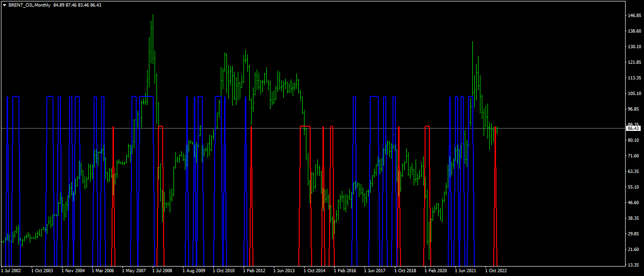Click the 1 Oct 2018 date label
Image resolution: width=644 pixels, height=276 pixels.
405,271
